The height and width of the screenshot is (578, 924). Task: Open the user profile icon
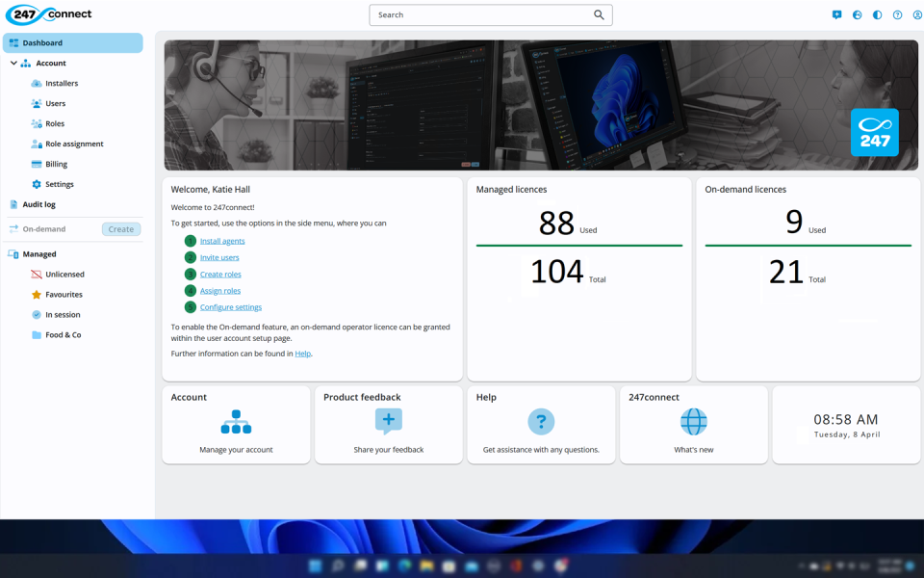click(x=917, y=15)
